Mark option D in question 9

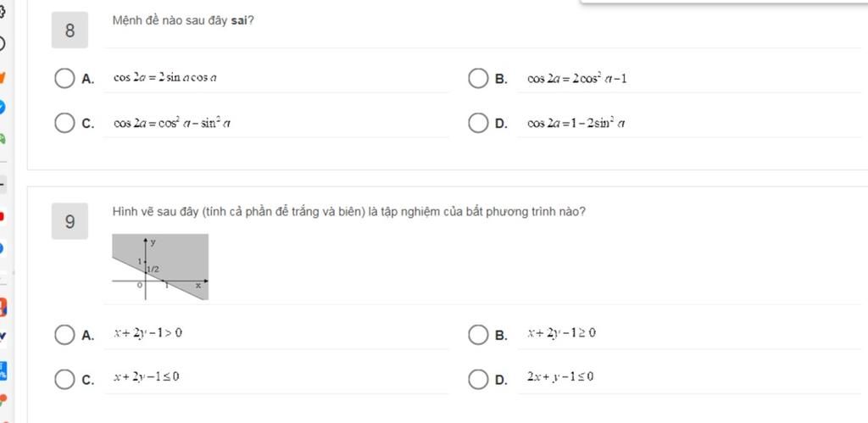(478, 378)
